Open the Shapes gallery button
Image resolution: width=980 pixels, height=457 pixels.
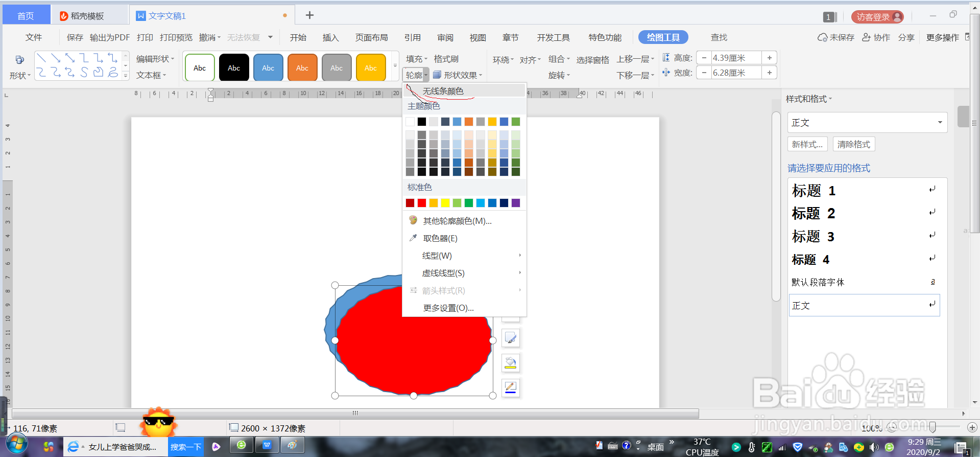(19, 67)
